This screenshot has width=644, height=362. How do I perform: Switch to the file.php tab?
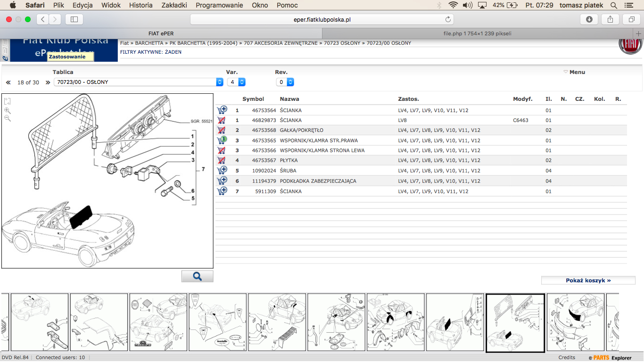[x=477, y=33]
